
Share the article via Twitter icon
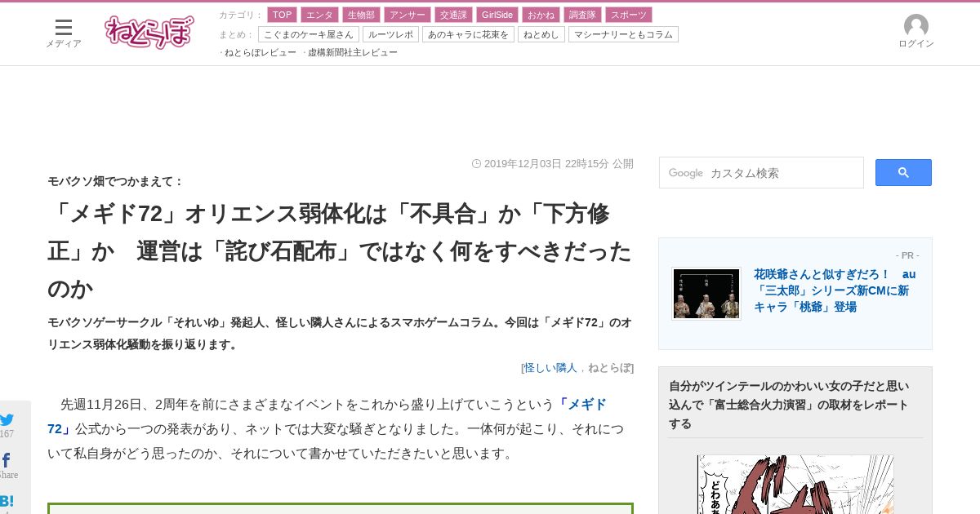[x=7, y=420]
